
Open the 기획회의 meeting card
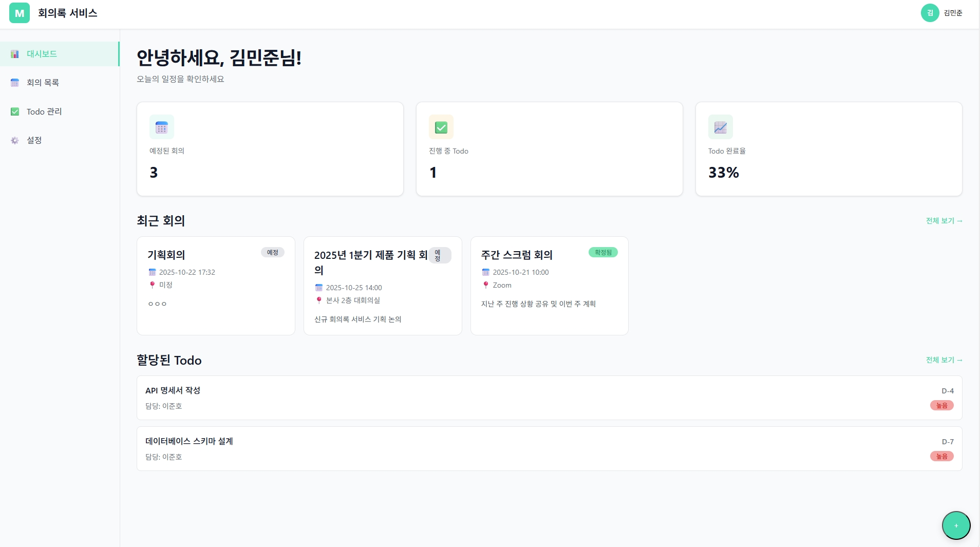coord(216,286)
